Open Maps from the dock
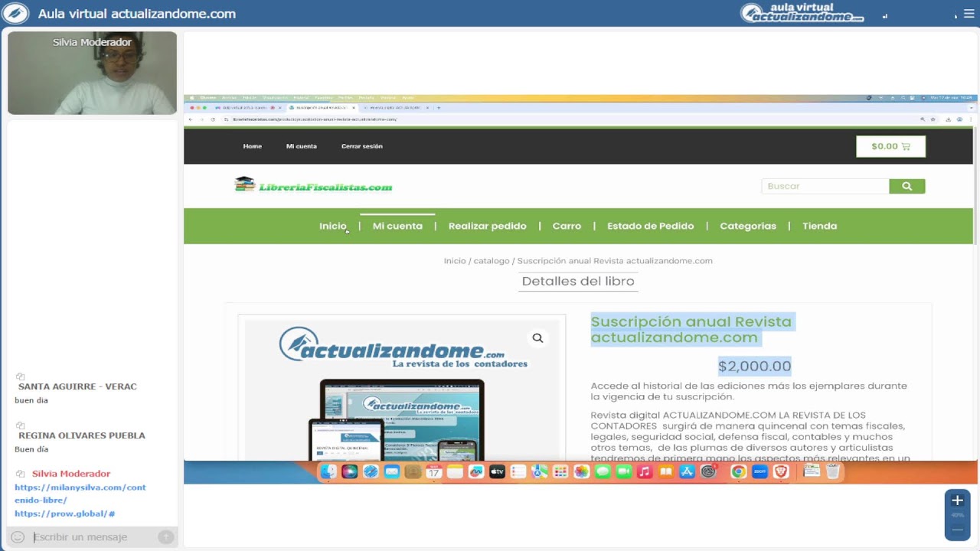This screenshot has height=551, width=980. coord(540,471)
